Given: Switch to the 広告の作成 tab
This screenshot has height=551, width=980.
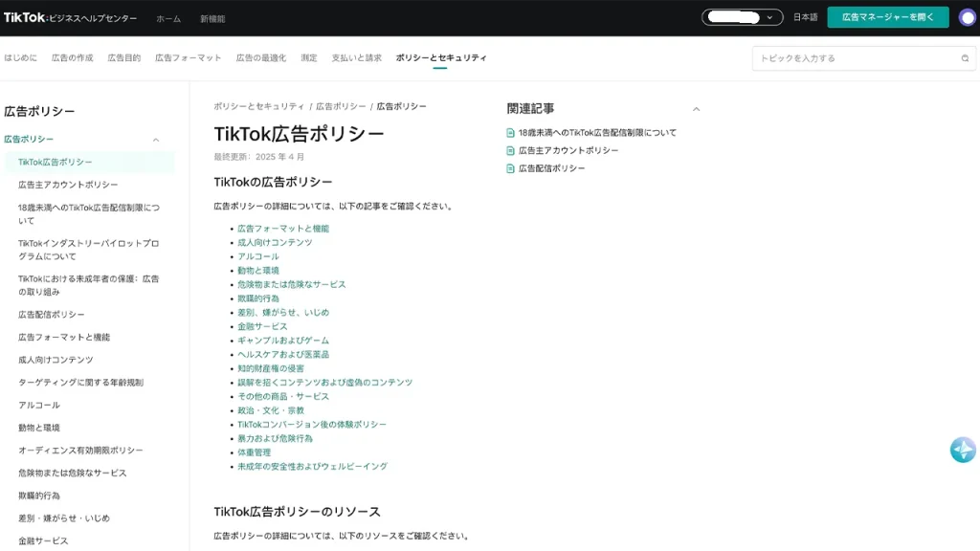Looking at the screenshot, I should click(73, 57).
